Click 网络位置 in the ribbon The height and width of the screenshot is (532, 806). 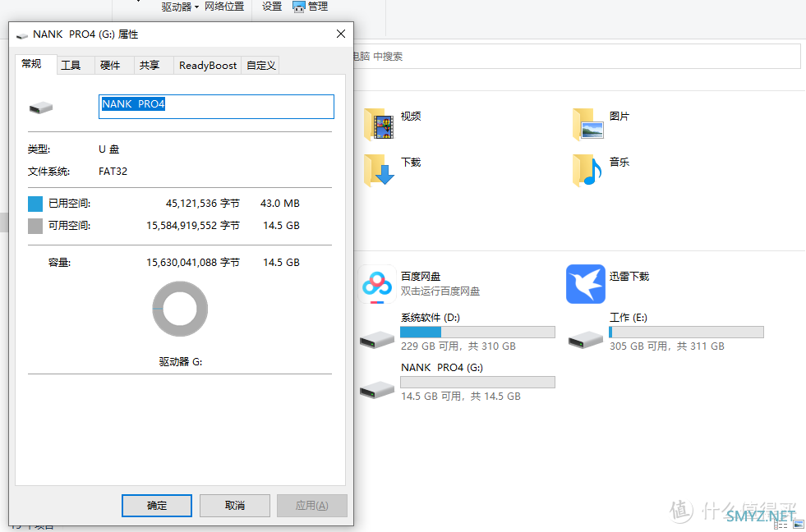(x=224, y=7)
